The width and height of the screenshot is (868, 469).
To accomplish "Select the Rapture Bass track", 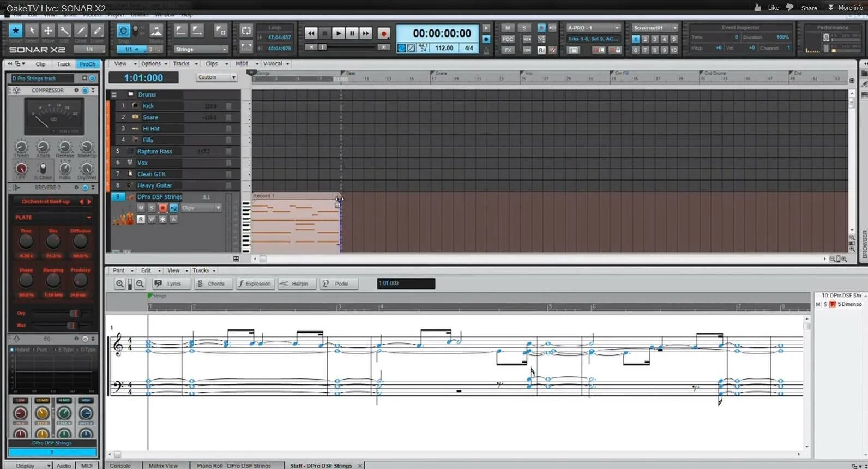I will coord(154,151).
